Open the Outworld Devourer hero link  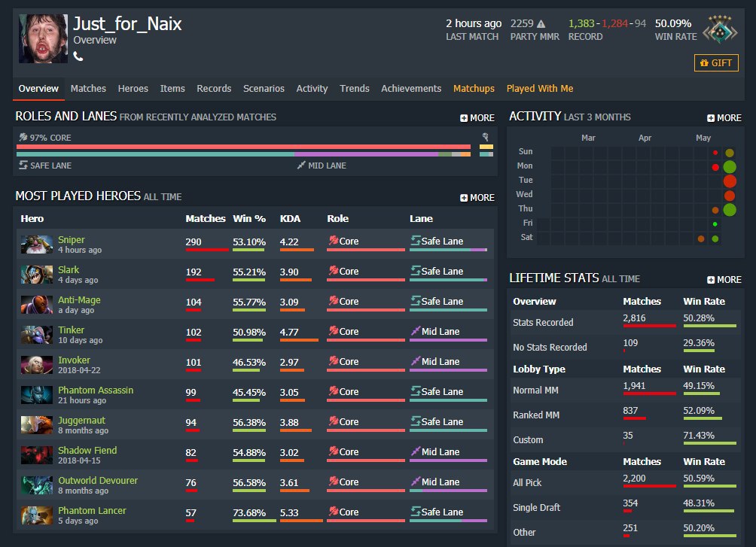(98, 481)
